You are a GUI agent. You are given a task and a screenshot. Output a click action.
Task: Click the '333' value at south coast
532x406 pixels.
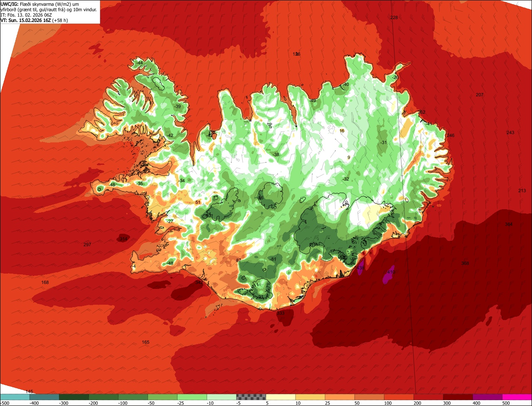pyautogui.click(x=281, y=313)
